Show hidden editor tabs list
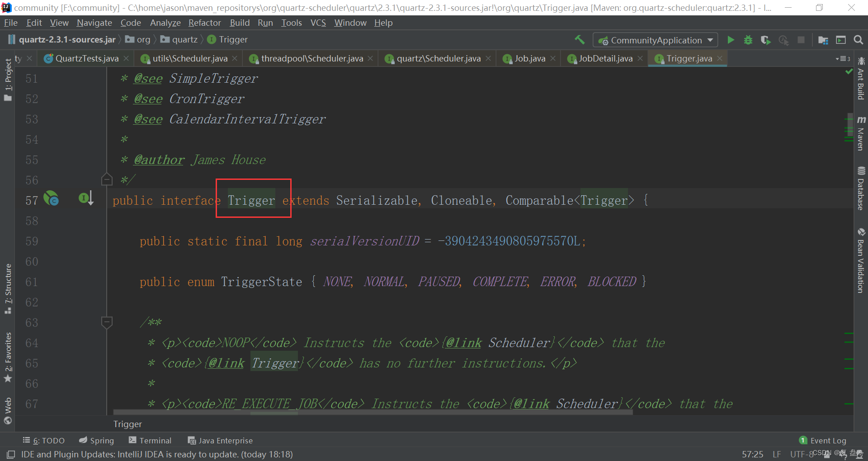Viewport: 868px width, 461px height. point(843,59)
